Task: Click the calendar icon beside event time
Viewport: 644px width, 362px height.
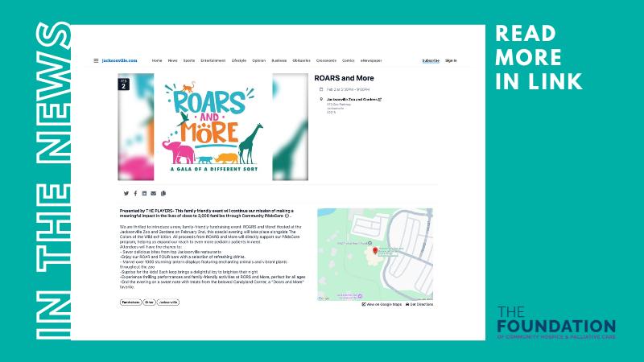Action: [x=321, y=89]
